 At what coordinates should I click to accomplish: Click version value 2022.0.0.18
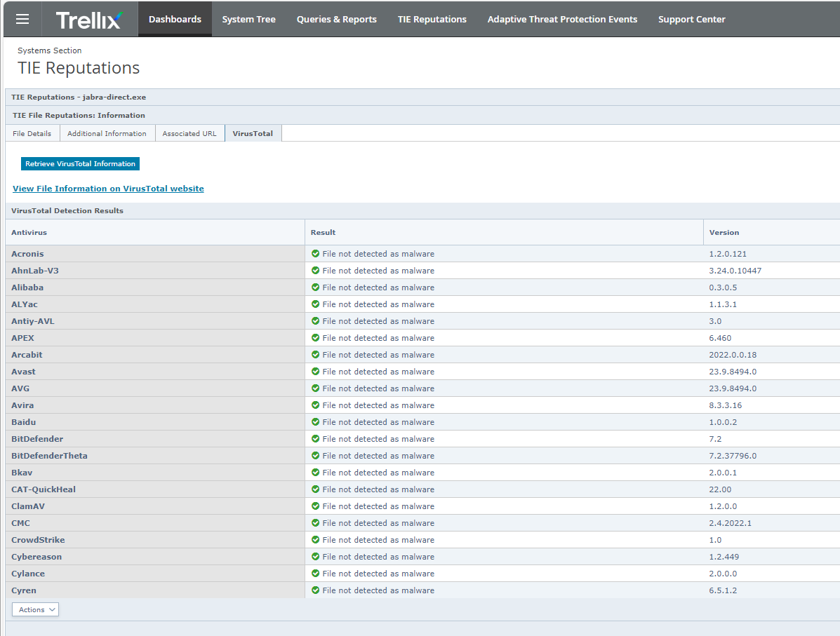pyautogui.click(x=733, y=354)
